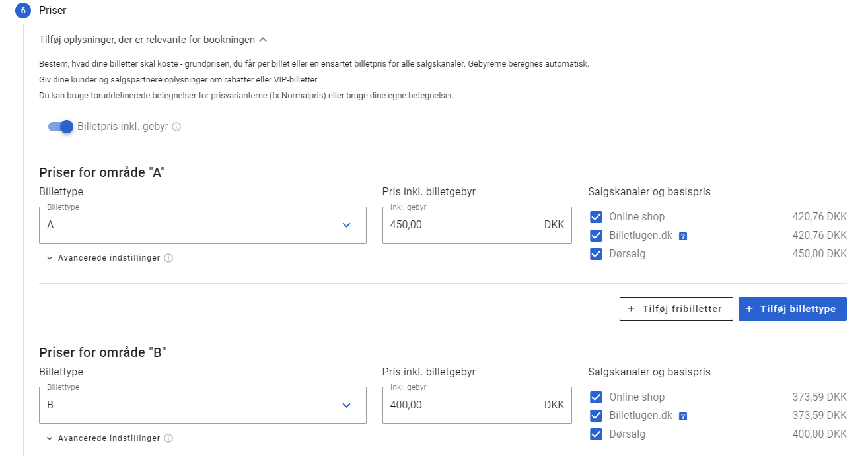This screenshot has width=868, height=456.
Task: Uncheck Online shop checkbox for area A
Action: [x=596, y=217]
